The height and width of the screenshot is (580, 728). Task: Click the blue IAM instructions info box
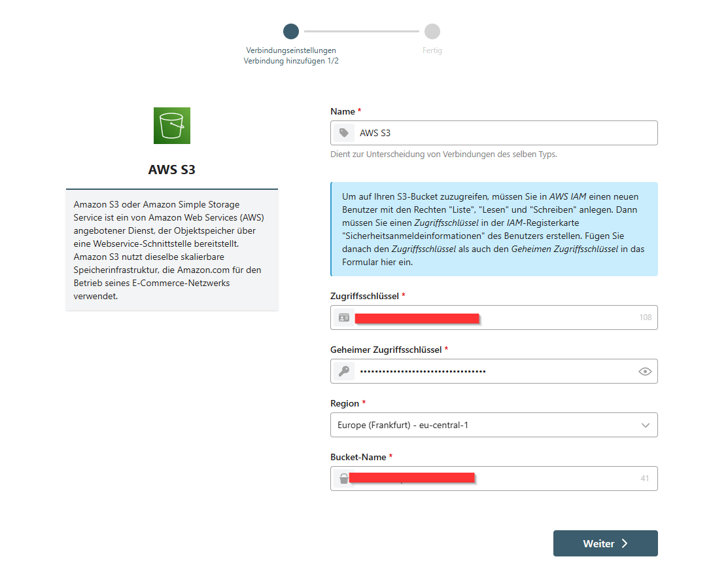click(x=494, y=229)
